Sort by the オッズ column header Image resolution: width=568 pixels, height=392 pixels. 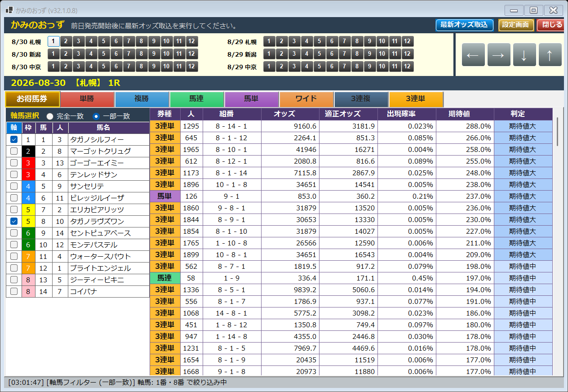coord(290,114)
